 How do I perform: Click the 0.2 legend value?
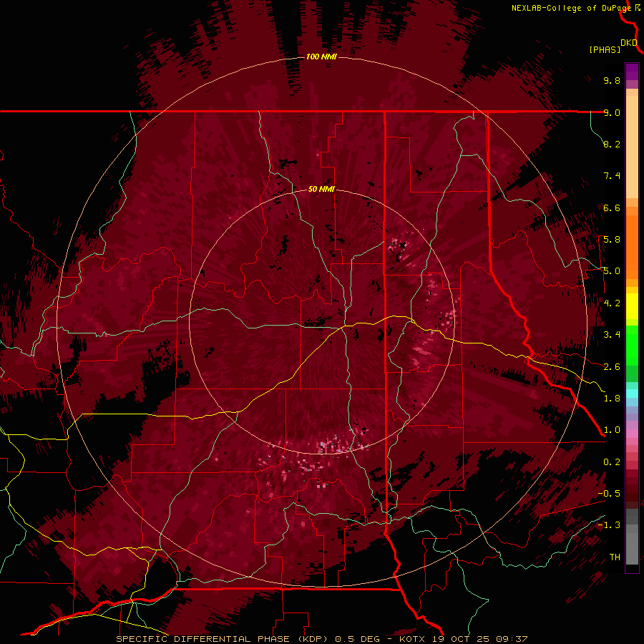click(x=612, y=462)
